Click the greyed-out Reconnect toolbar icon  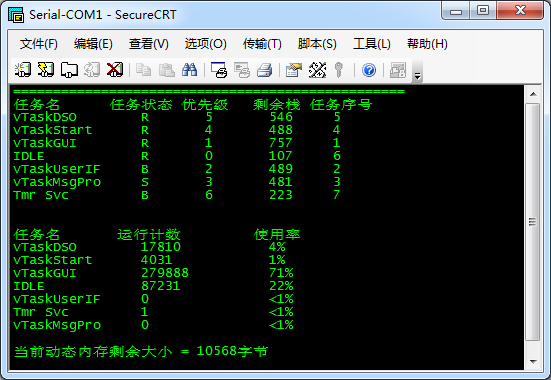coord(92,70)
